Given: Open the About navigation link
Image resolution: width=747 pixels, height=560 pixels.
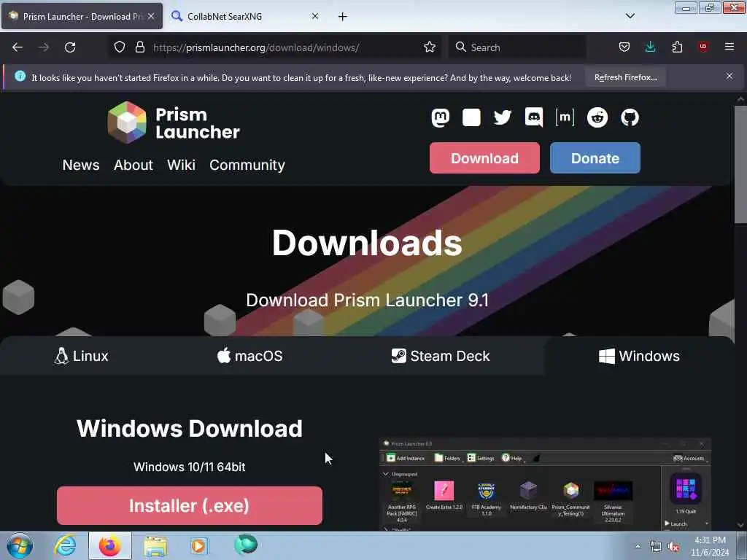Looking at the screenshot, I should (x=133, y=165).
